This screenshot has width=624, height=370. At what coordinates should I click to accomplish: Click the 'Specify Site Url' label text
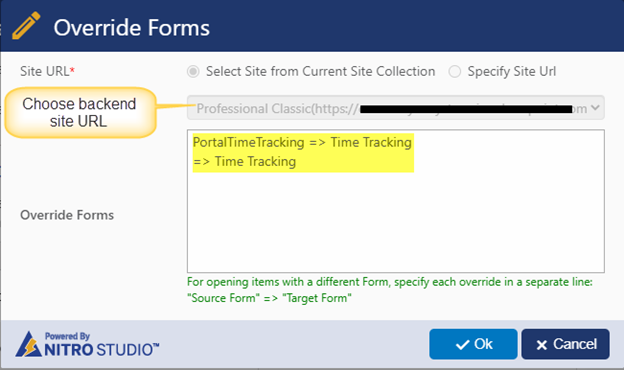click(512, 72)
